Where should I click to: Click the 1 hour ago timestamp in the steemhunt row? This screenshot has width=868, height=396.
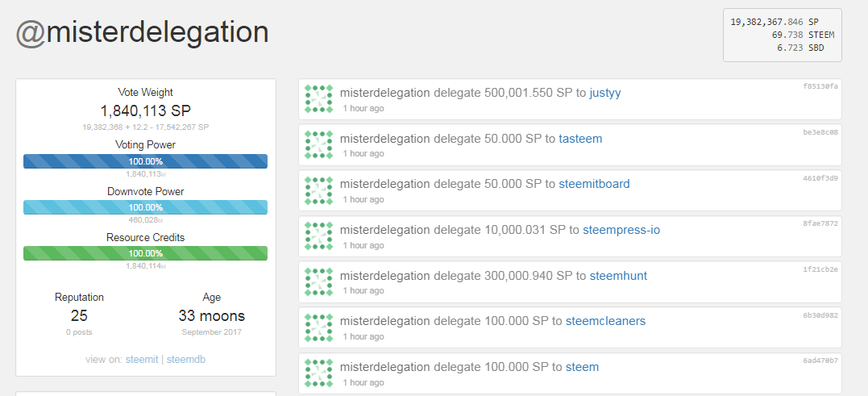point(363,291)
